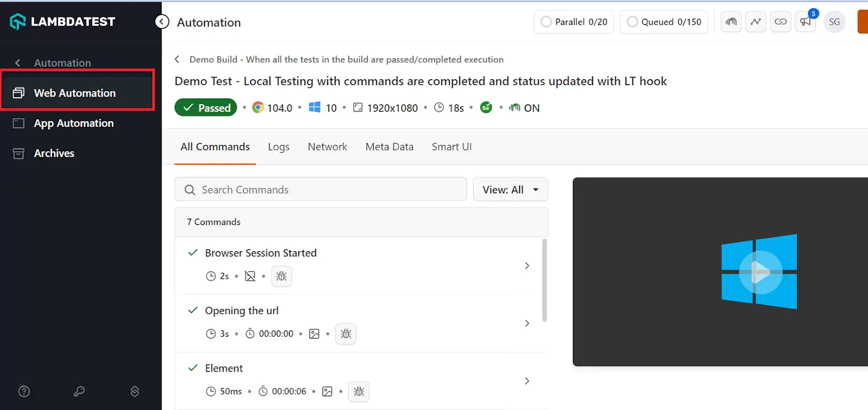The height and width of the screenshot is (410, 868).
Task: Click the 00:00:00 timestamp for Opening the url
Action: point(276,334)
